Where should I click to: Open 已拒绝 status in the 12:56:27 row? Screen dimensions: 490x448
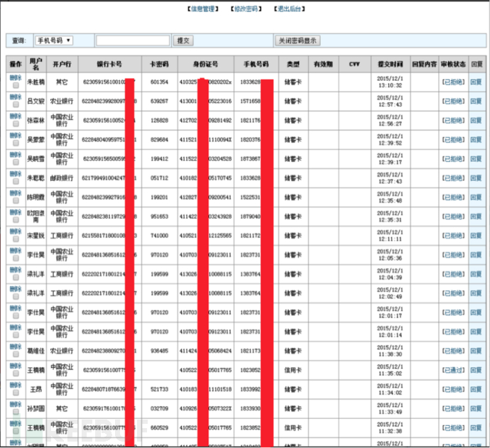pyautogui.click(x=453, y=121)
